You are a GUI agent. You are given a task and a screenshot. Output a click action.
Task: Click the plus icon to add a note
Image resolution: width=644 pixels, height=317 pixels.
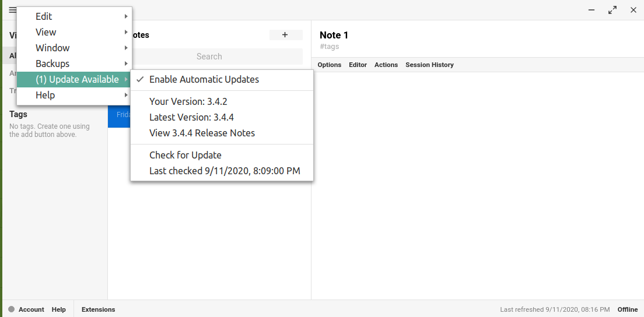coord(285,35)
